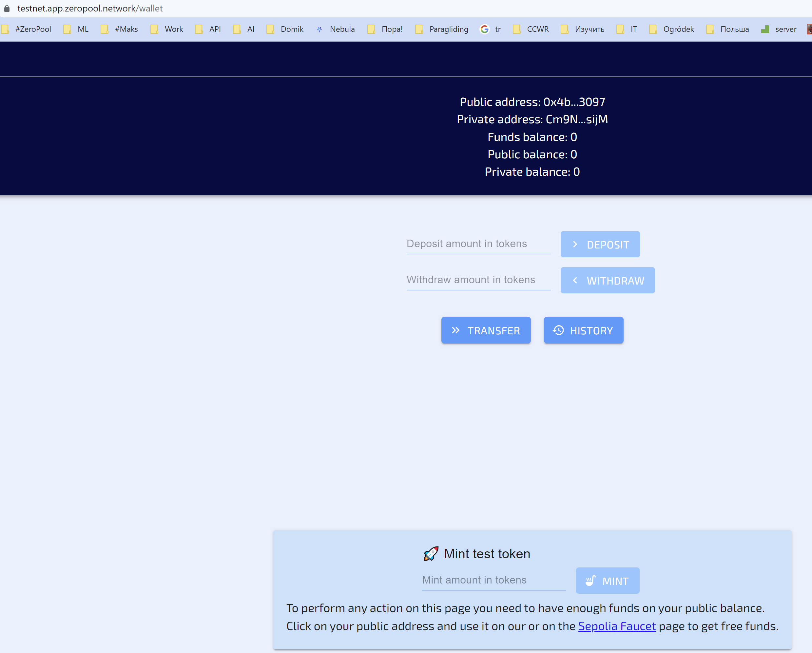
Task: Click the lock icon in address bar
Action: 7,8
